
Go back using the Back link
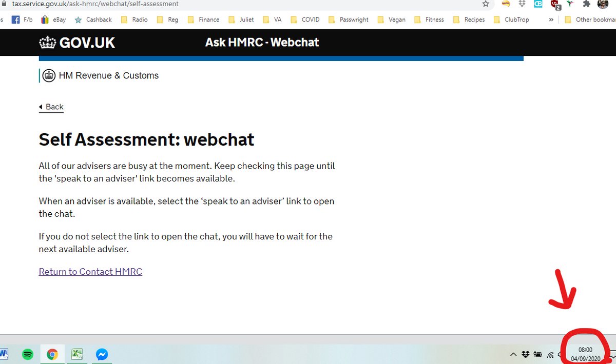click(51, 107)
